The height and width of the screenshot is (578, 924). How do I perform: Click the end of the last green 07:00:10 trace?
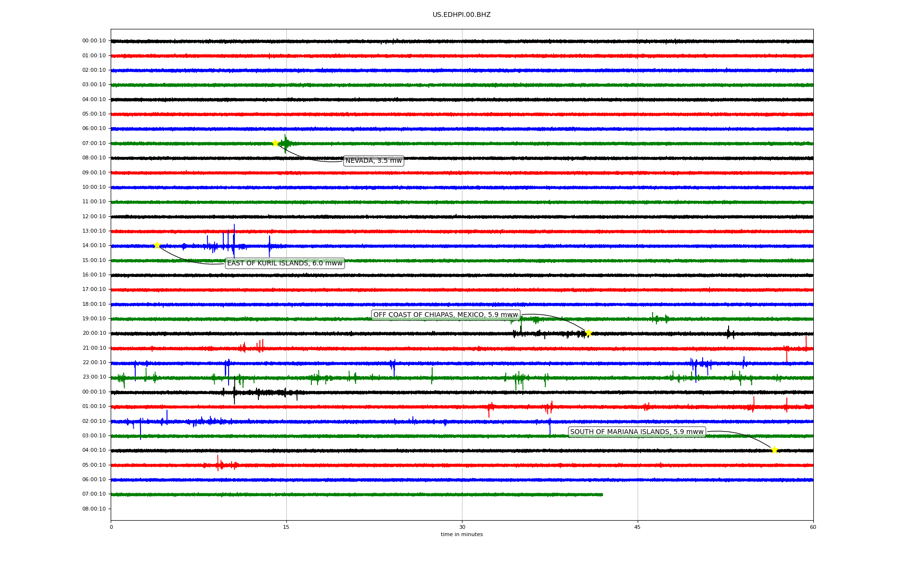click(x=602, y=494)
